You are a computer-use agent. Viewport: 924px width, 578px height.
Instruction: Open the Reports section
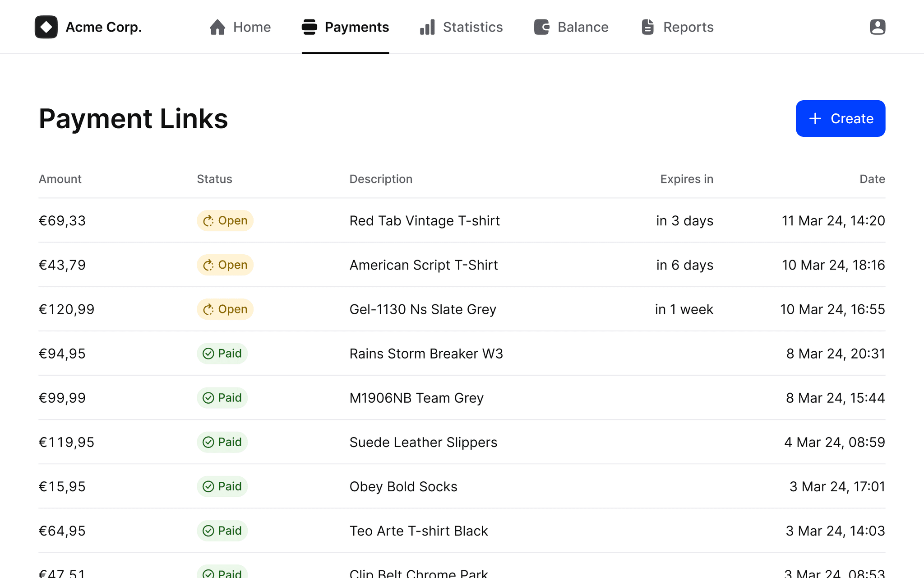(x=677, y=27)
